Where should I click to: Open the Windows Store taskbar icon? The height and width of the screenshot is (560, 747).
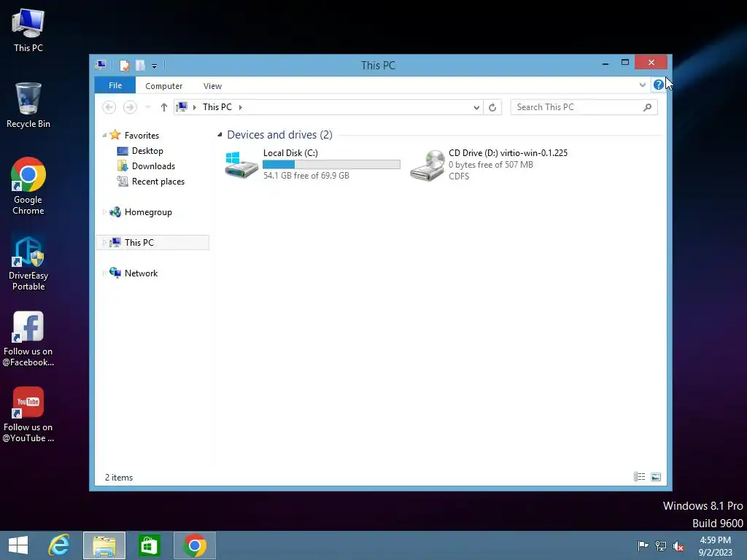point(149,545)
